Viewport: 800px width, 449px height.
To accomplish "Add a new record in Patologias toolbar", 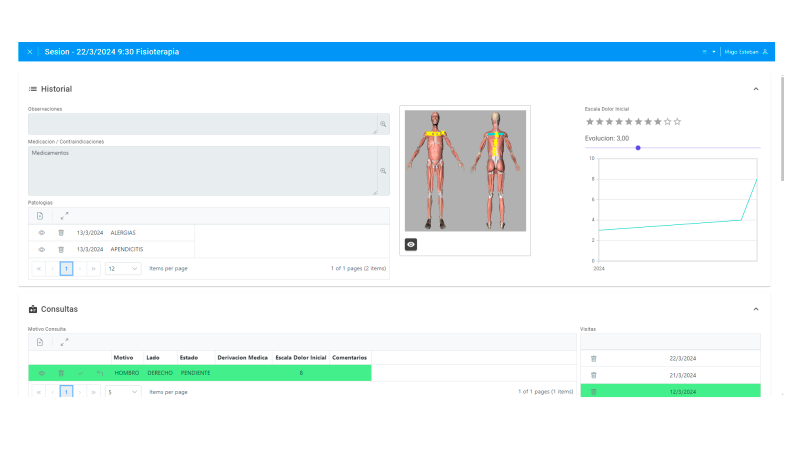I will pyautogui.click(x=40, y=215).
